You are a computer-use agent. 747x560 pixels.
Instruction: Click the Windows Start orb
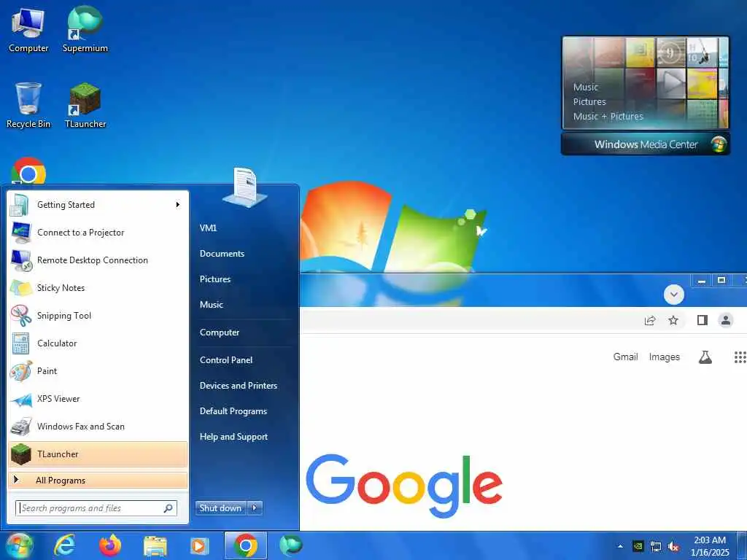[19, 545]
